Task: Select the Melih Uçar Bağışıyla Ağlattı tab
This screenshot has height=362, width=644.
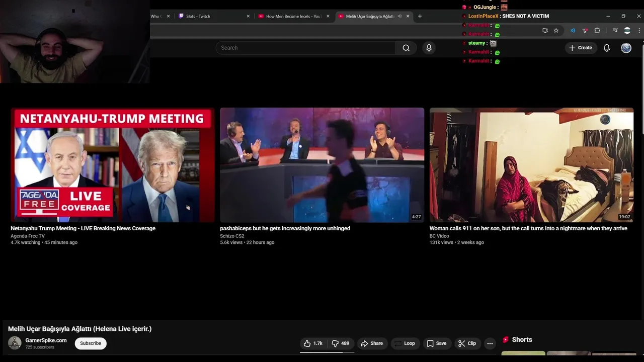Action: coord(373,16)
